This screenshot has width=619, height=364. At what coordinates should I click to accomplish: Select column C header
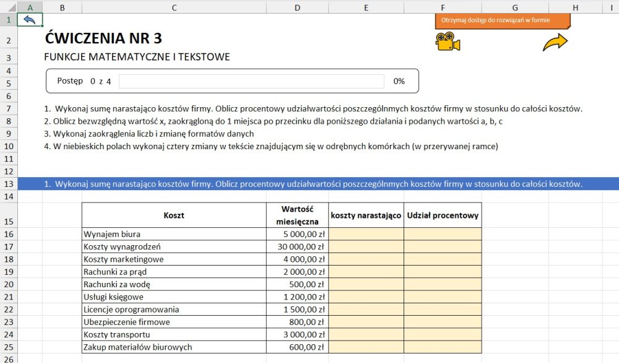(174, 7)
